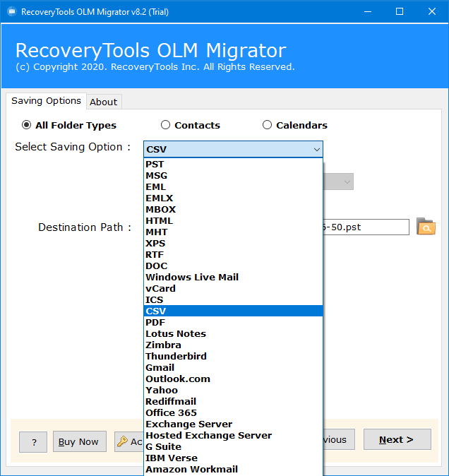Pick Gmail as the saving target
449x476 pixels.
233,367
